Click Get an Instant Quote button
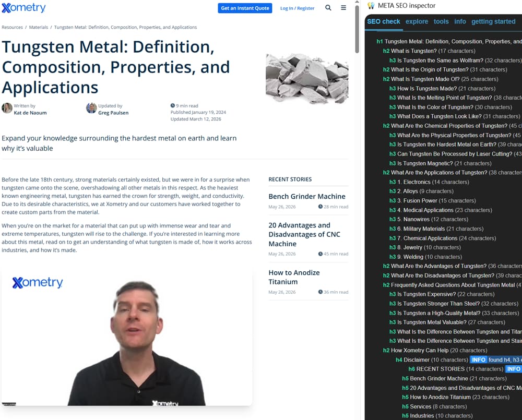Image resolution: width=522 pixels, height=420 pixels. tap(245, 8)
